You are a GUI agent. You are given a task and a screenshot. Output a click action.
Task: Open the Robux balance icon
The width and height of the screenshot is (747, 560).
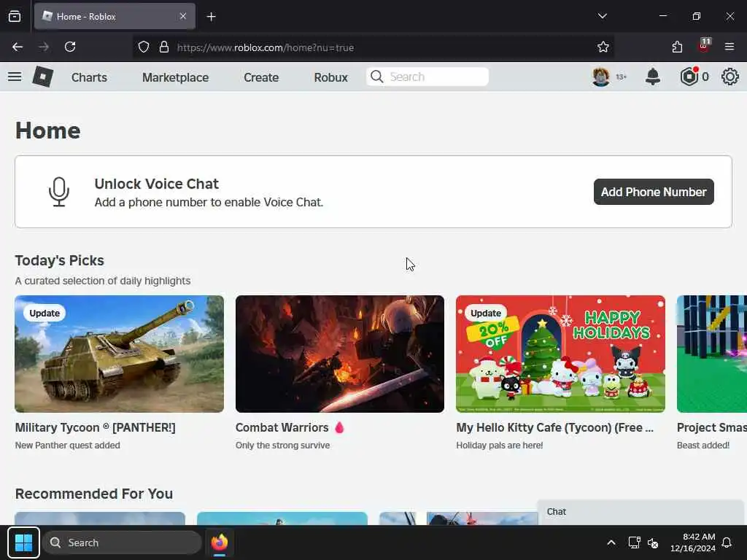689,77
